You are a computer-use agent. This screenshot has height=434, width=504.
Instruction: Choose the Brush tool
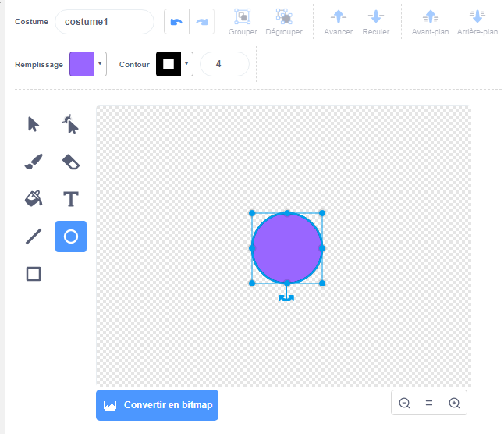pyautogui.click(x=34, y=162)
